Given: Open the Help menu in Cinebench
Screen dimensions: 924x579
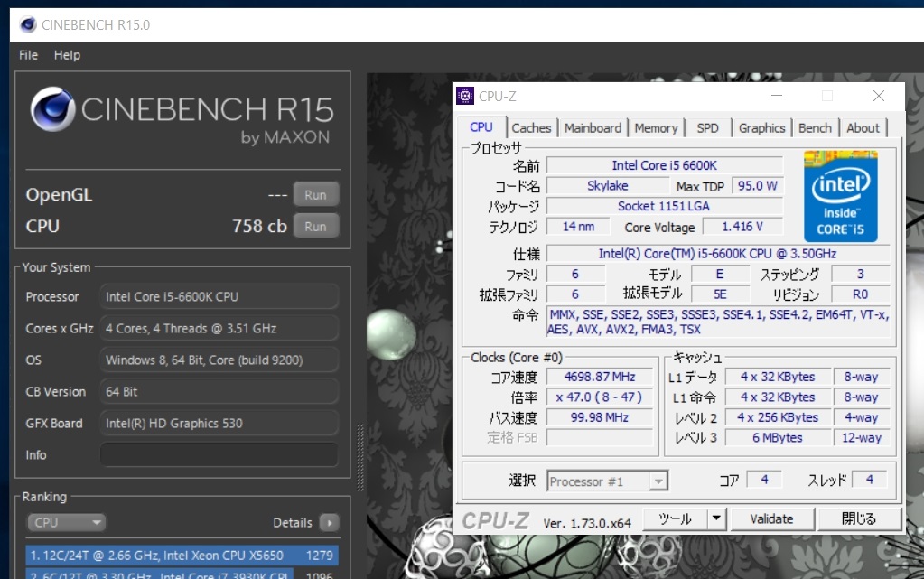Looking at the screenshot, I should [67, 55].
